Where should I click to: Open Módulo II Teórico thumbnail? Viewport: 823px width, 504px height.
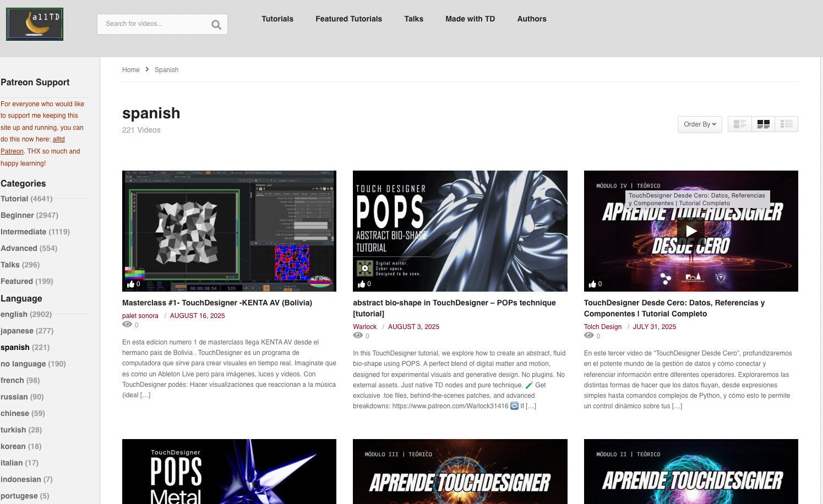(691, 472)
